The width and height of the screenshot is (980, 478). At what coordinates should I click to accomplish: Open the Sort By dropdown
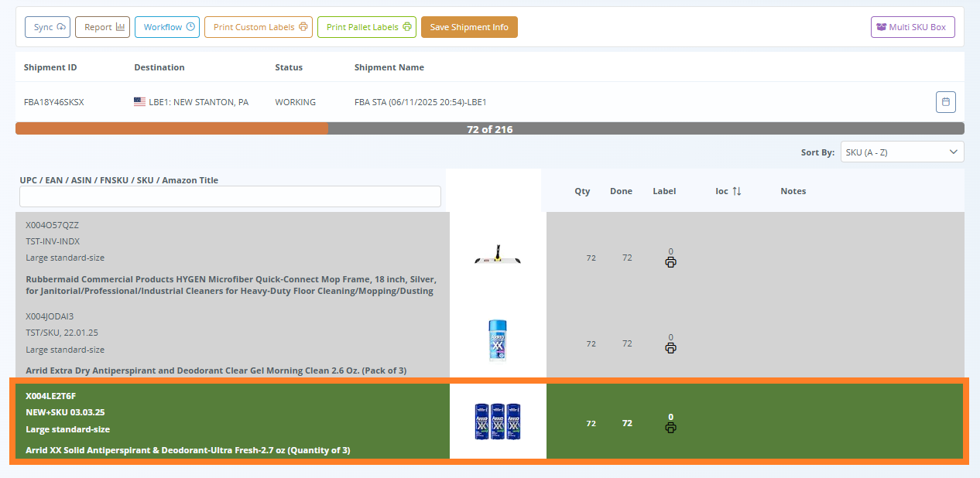point(901,152)
